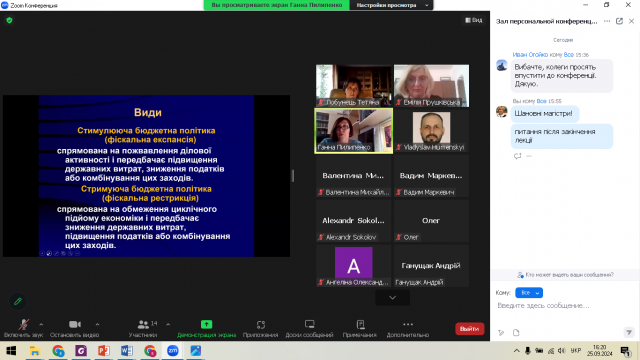Screen dimensions: 640x360
Task: Click the green encryption shield icon
Action: [x=9, y=20]
